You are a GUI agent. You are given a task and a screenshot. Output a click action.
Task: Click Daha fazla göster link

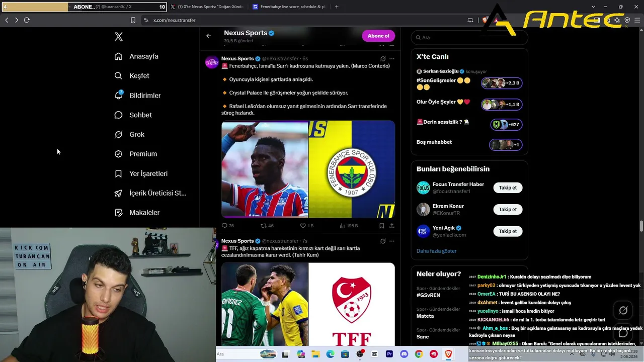[437, 251]
